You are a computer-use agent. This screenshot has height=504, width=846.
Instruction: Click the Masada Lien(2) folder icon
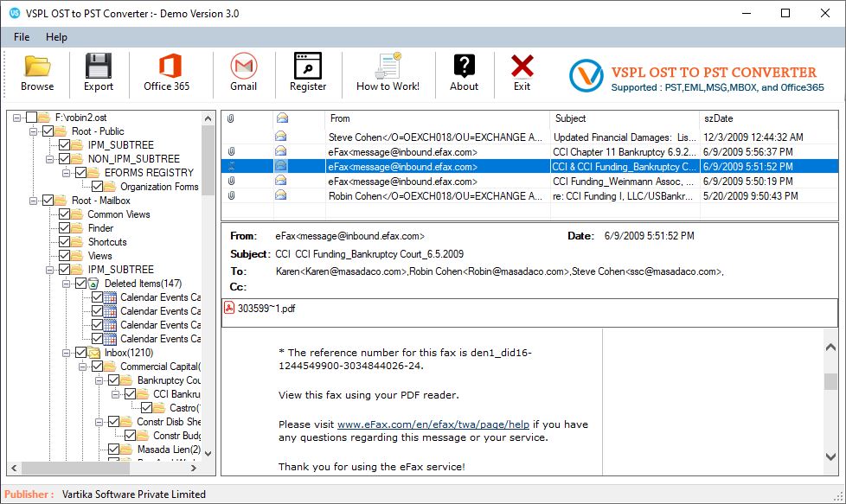(x=127, y=450)
